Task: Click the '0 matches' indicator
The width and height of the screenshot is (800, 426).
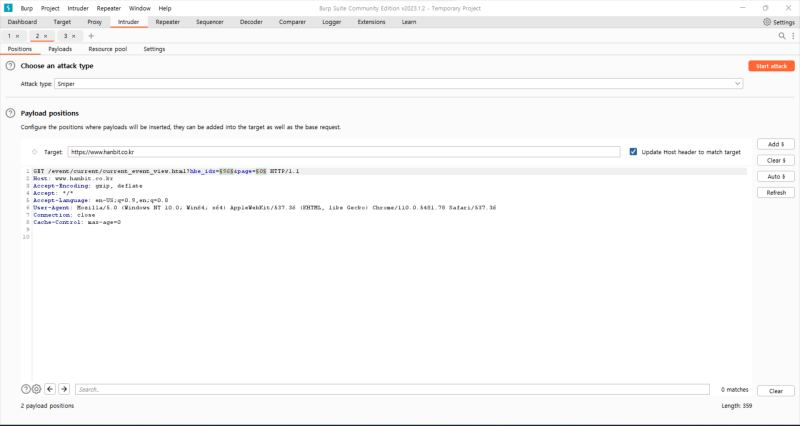Action: coord(735,389)
